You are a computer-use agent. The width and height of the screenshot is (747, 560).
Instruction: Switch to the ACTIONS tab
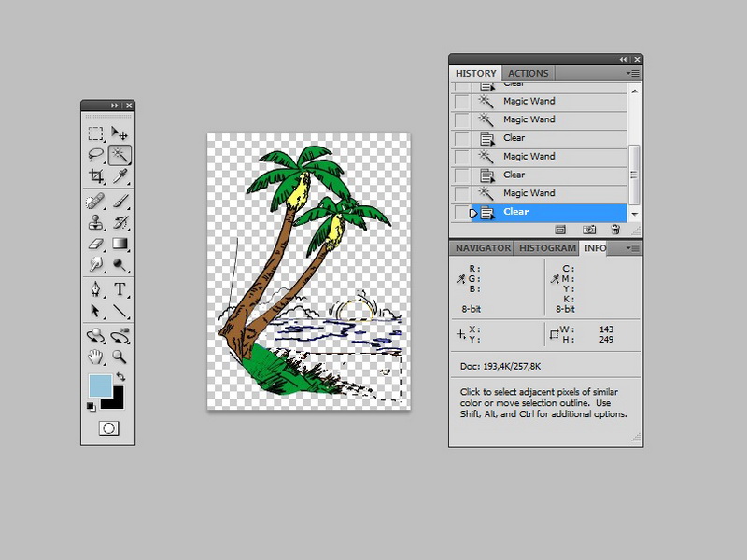[528, 74]
